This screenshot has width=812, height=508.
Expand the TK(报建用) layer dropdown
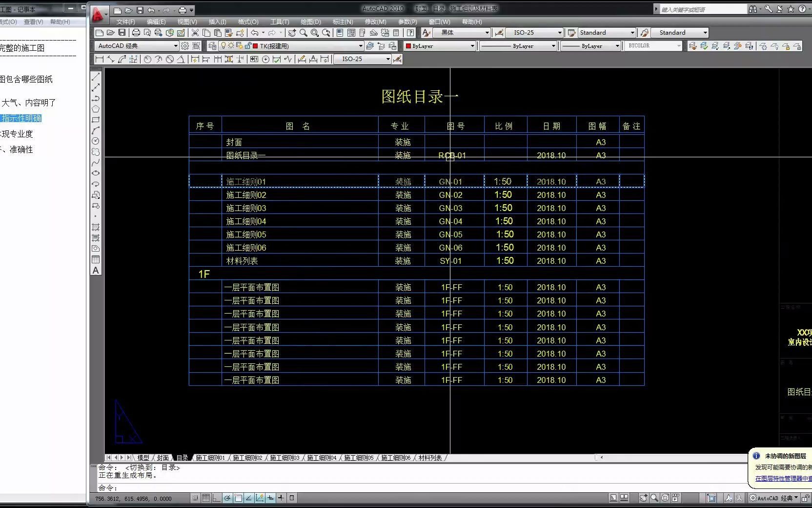[361, 46]
